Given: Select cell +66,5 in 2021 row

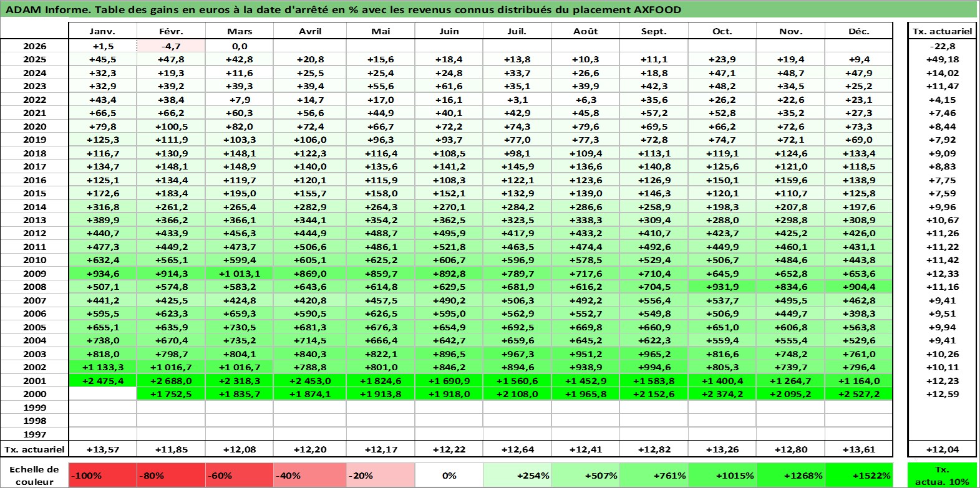Looking at the screenshot, I should click(x=102, y=113).
